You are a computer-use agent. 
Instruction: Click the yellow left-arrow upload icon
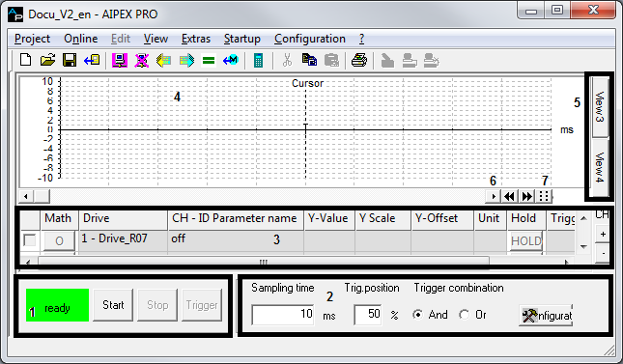[x=163, y=61]
